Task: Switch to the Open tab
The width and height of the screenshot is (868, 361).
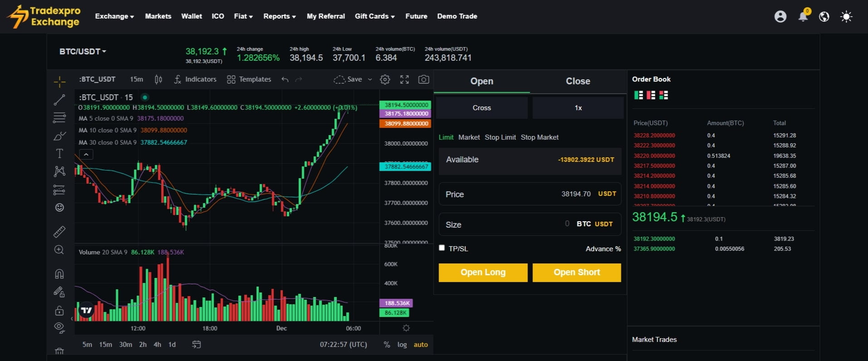Action: coord(482,81)
